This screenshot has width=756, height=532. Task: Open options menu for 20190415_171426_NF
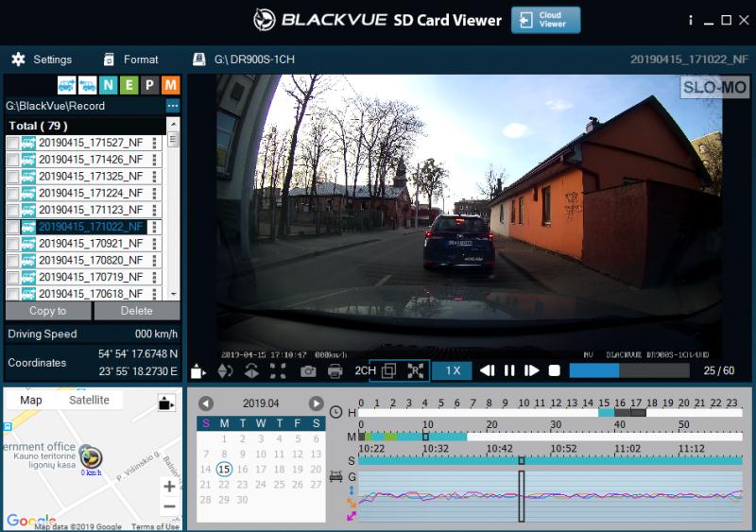(154, 160)
